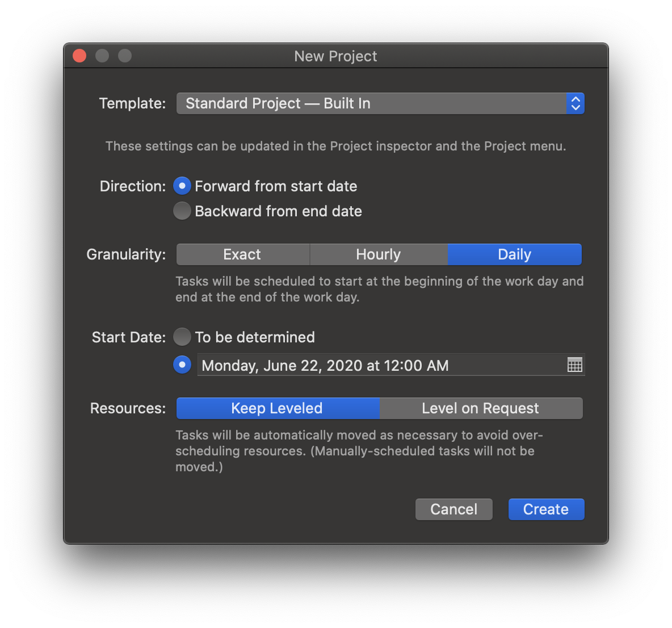This screenshot has width=672, height=628.
Task: Set granularity to Daily
Action: click(x=514, y=254)
